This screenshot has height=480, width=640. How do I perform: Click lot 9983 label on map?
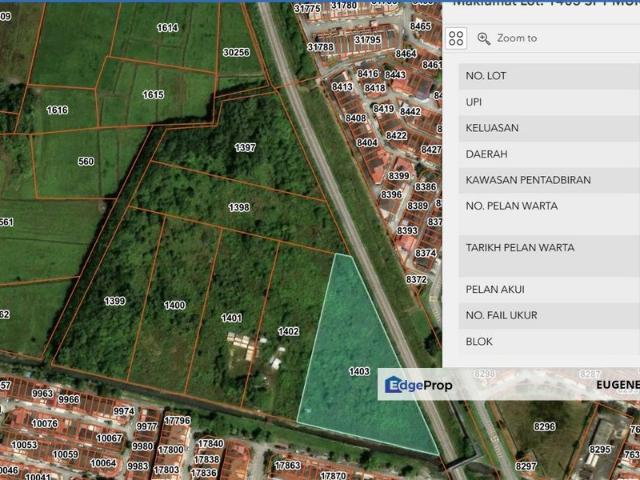(138, 466)
